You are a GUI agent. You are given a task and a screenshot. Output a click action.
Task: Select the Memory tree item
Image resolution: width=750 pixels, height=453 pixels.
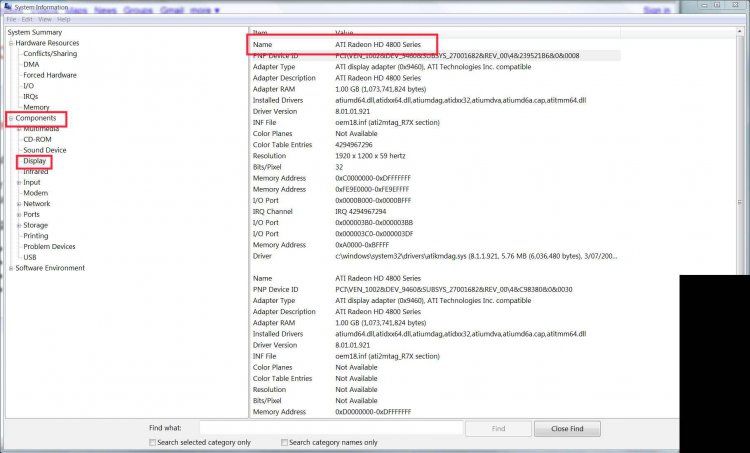pyautogui.click(x=36, y=107)
